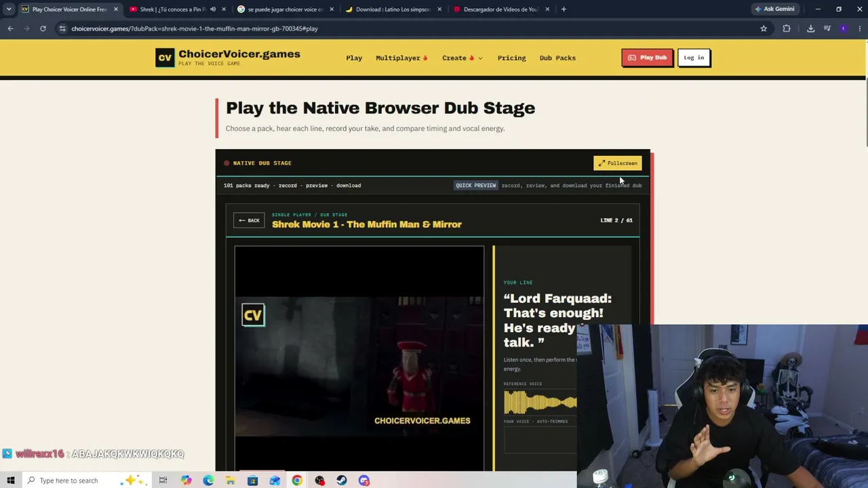Image resolution: width=868 pixels, height=488 pixels.
Task: Open the Play menu item
Action: click(354, 58)
